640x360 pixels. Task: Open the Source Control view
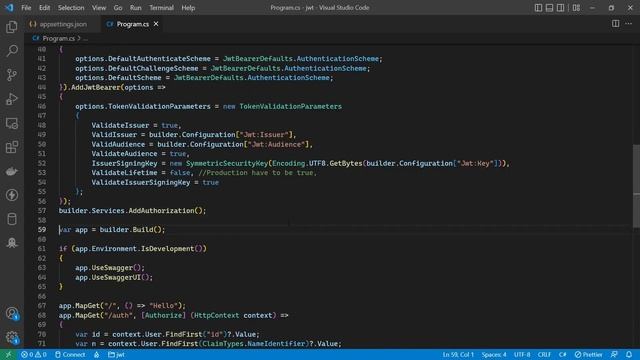click(x=12, y=75)
